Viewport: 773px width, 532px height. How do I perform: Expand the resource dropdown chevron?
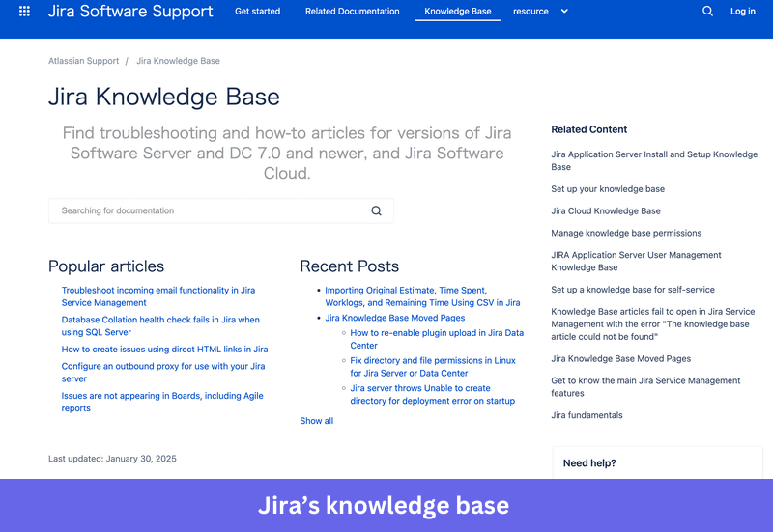(x=564, y=11)
